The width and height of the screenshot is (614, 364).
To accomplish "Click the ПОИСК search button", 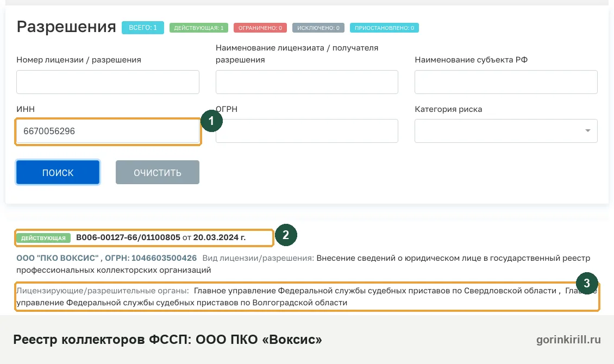I will [58, 172].
